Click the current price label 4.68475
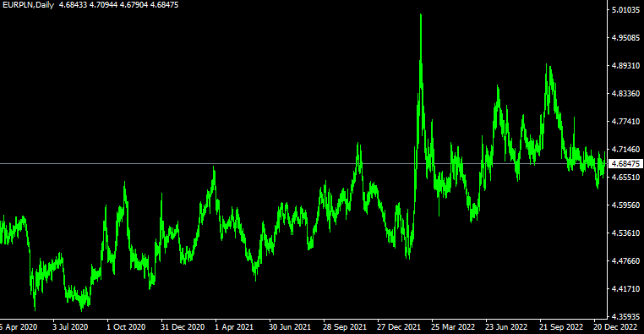The width and height of the screenshot is (644, 334). 625,163
